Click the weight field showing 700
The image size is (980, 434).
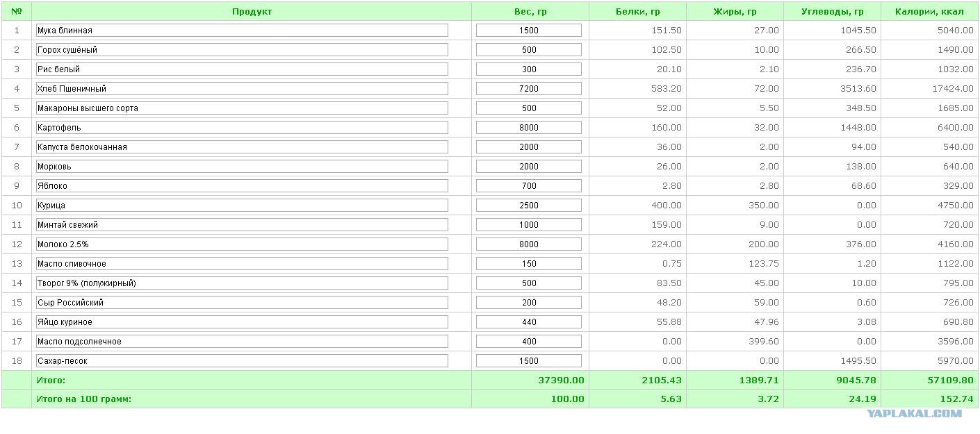529,186
